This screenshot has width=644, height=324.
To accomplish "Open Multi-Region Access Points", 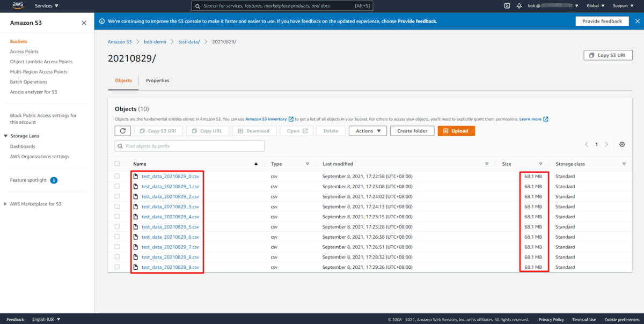I will pos(39,72).
